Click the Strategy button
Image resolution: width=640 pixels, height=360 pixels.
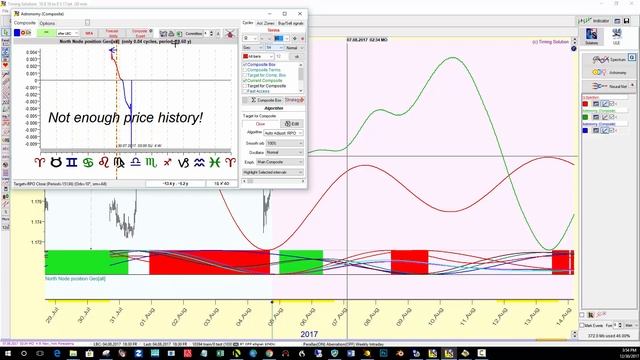pos(294,100)
